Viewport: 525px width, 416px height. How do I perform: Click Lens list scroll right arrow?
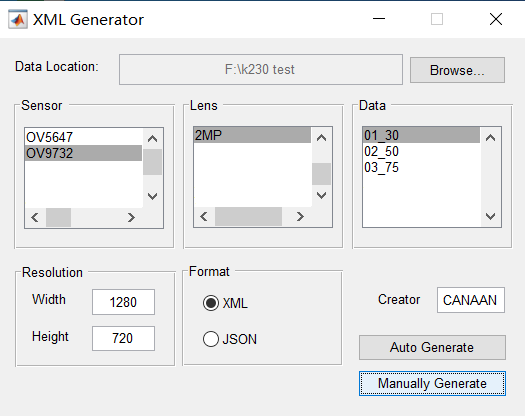click(300, 217)
